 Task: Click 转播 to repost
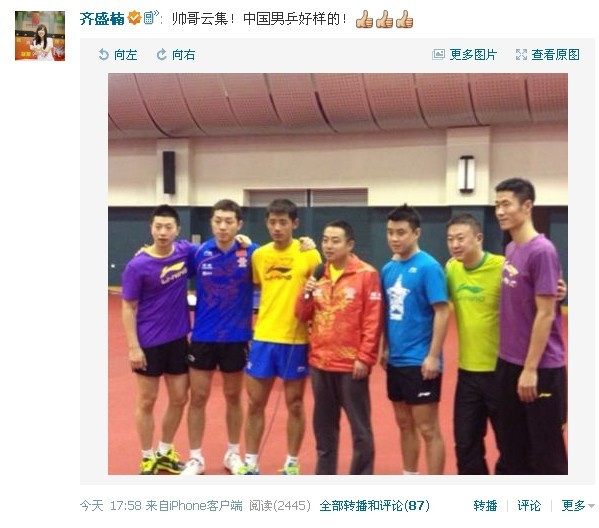[x=485, y=506]
